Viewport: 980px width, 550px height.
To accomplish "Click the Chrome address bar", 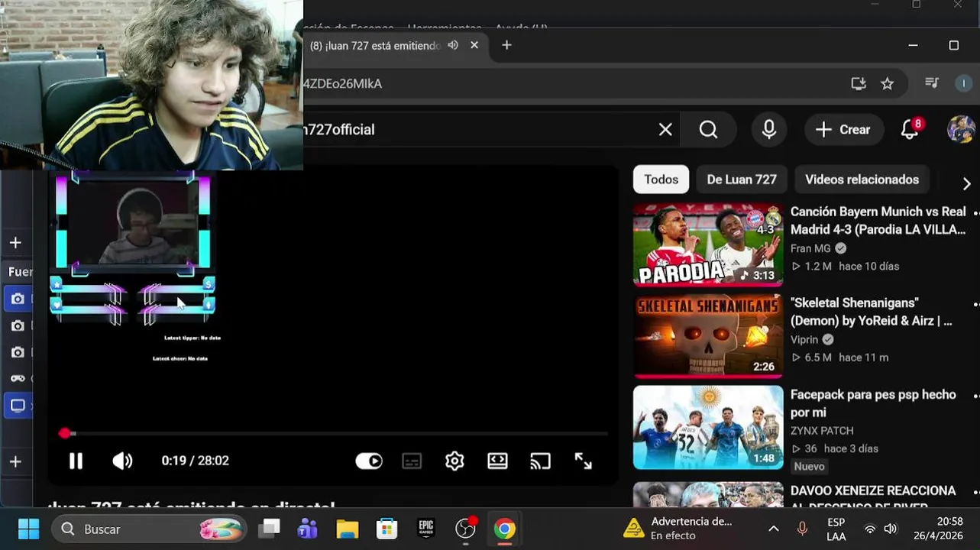I will [x=573, y=84].
